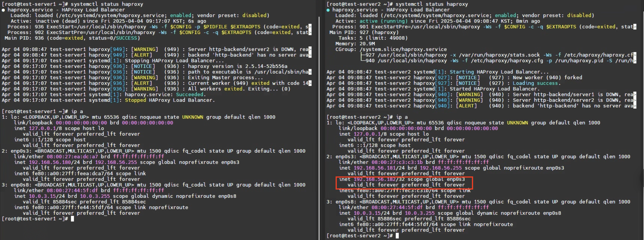Select IP address "192.168.56.181" in test-server2
This screenshot has height=240, width=644.
point(375,168)
